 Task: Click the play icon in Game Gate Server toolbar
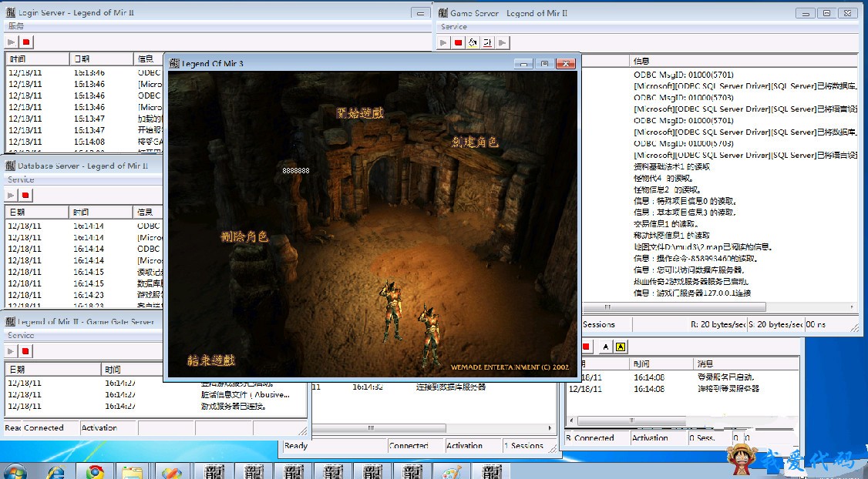coord(11,350)
